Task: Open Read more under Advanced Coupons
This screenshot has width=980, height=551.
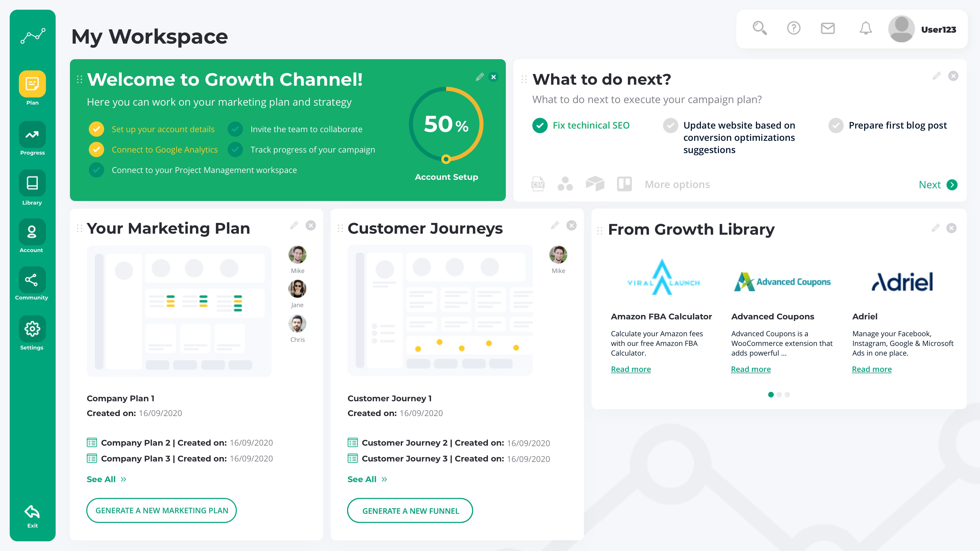Action: coord(751,369)
